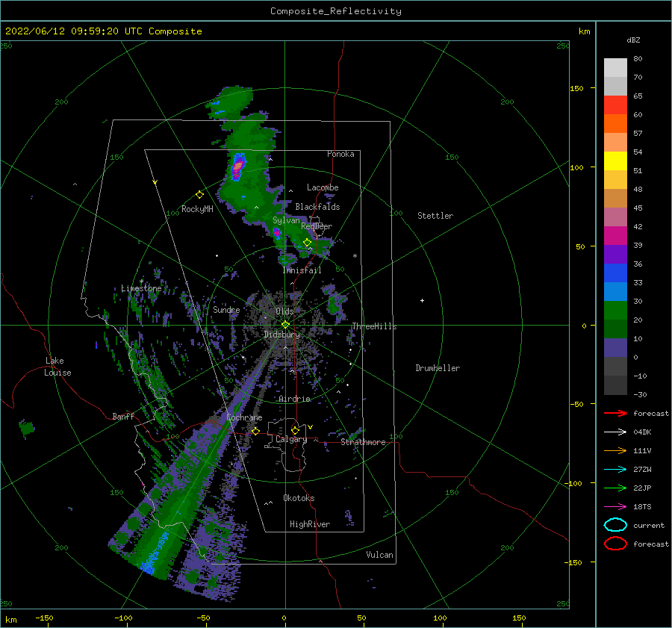Click the Limestone label
The image size is (672, 628).
(x=141, y=288)
